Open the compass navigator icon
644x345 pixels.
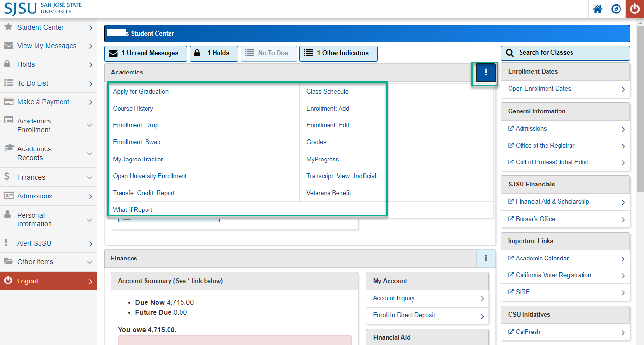point(616,9)
